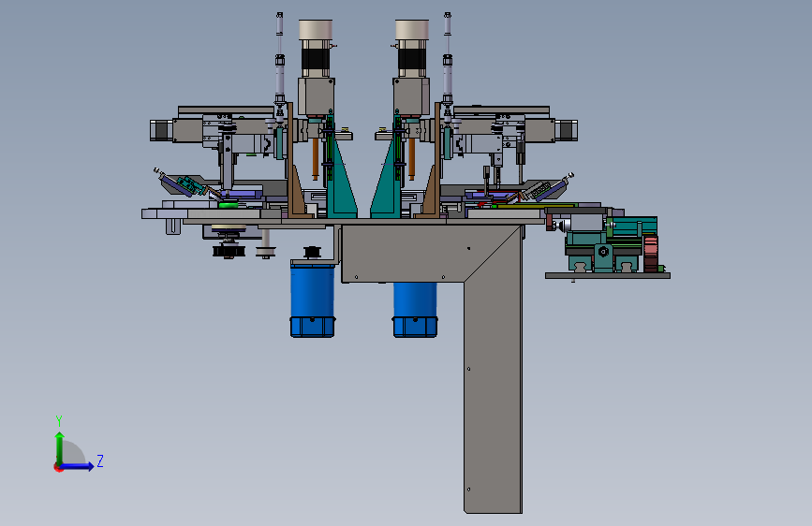Select the flat base plate under the right slide assembly
The height and width of the screenshot is (526, 812).
pyautogui.click(x=608, y=276)
